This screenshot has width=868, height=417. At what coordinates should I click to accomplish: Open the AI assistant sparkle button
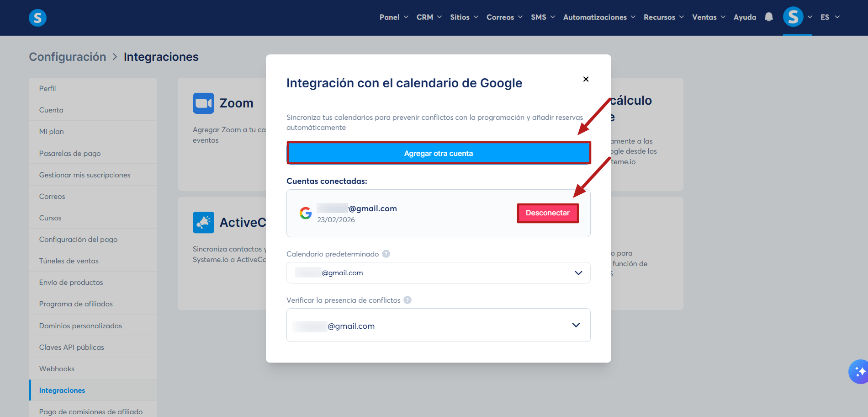coord(859,372)
